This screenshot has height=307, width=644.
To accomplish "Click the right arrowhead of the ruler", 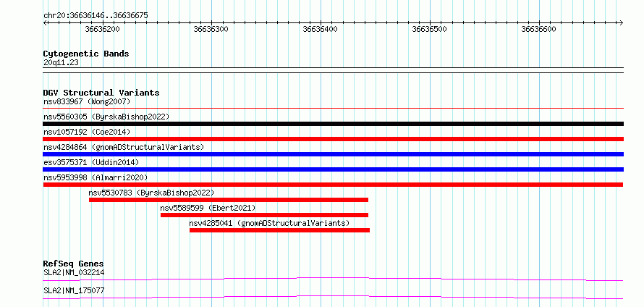I will pyautogui.click(x=621, y=22).
